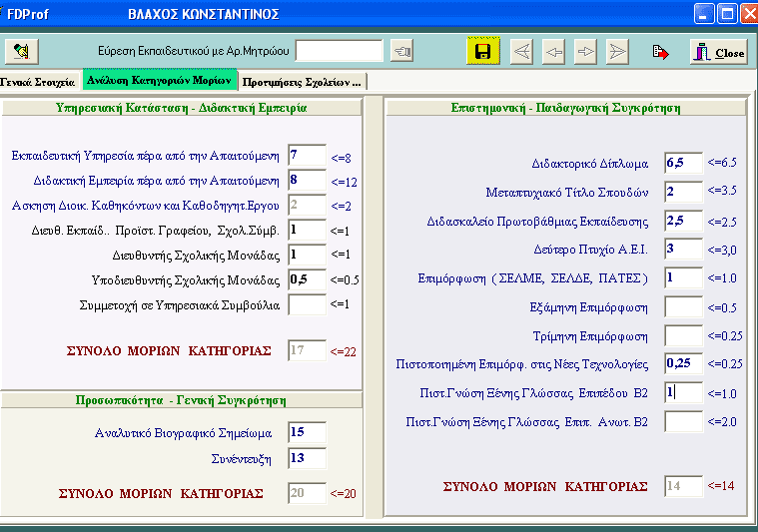Viewport: 758px width, 532px height.
Task: Open the Γενικά Στοιχεία tab
Action: click(39, 81)
